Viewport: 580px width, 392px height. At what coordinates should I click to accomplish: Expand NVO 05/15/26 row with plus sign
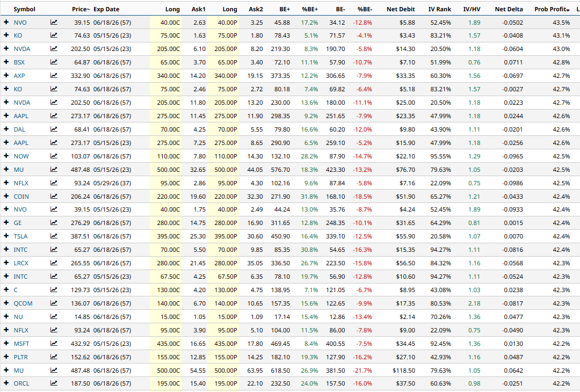pyautogui.click(x=6, y=209)
